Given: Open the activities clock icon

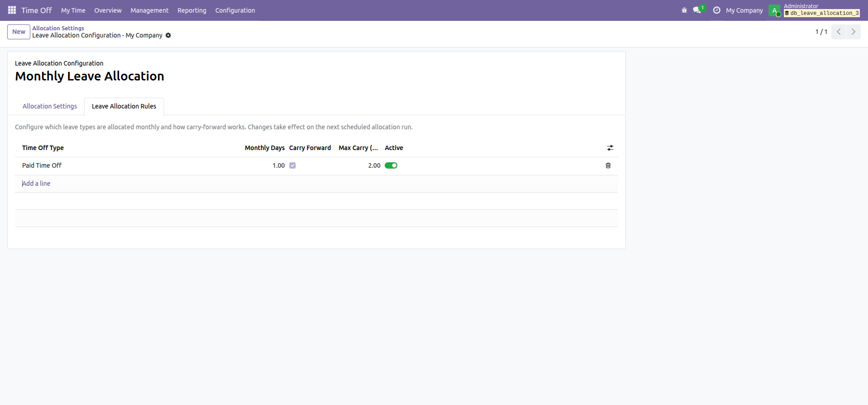Looking at the screenshot, I should click(x=717, y=10).
